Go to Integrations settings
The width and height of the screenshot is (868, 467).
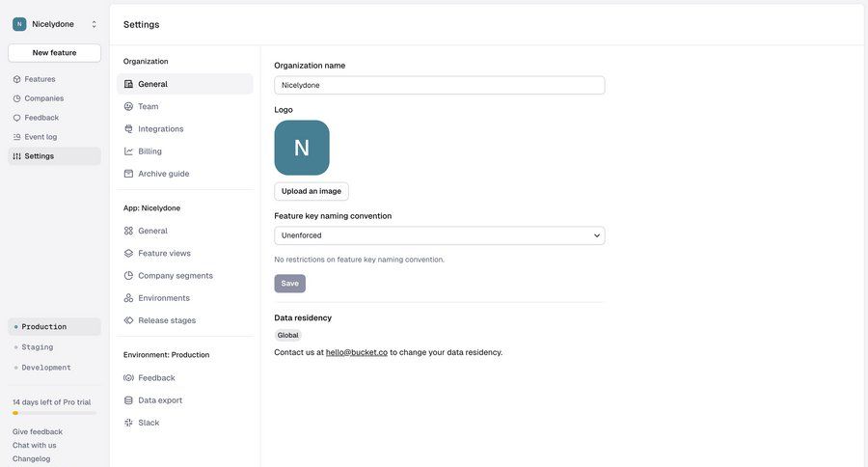160,128
